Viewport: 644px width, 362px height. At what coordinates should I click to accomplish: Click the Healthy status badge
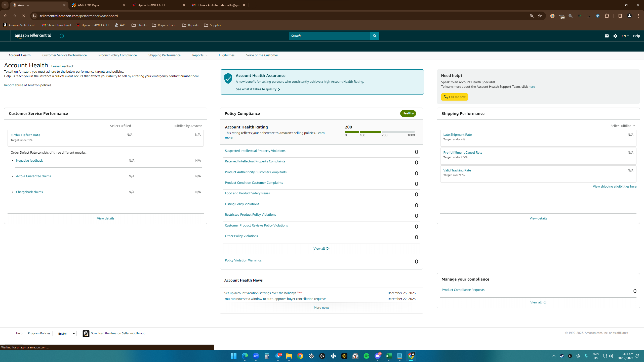point(408,113)
